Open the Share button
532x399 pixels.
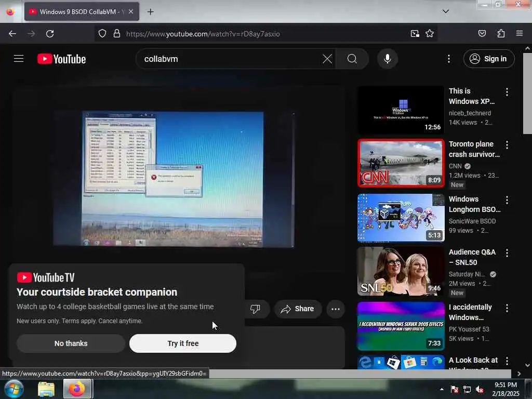(298, 309)
